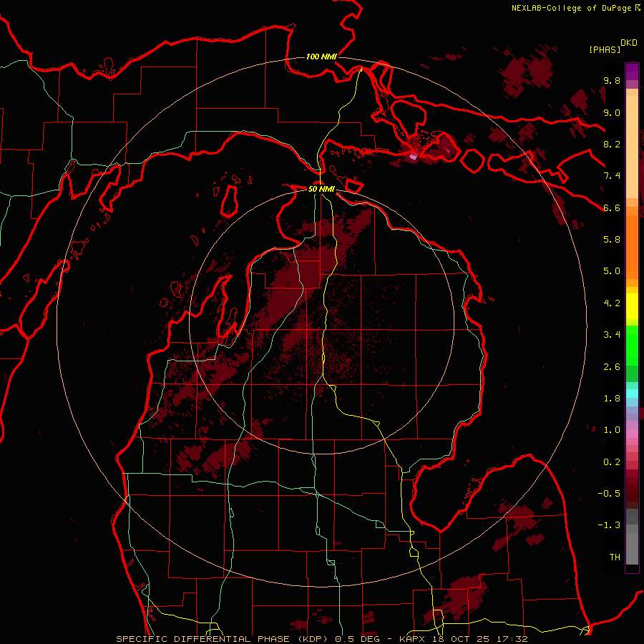Pick the purple color at the top of the legend bar
644x644 pixels.
tap(632, 72)
